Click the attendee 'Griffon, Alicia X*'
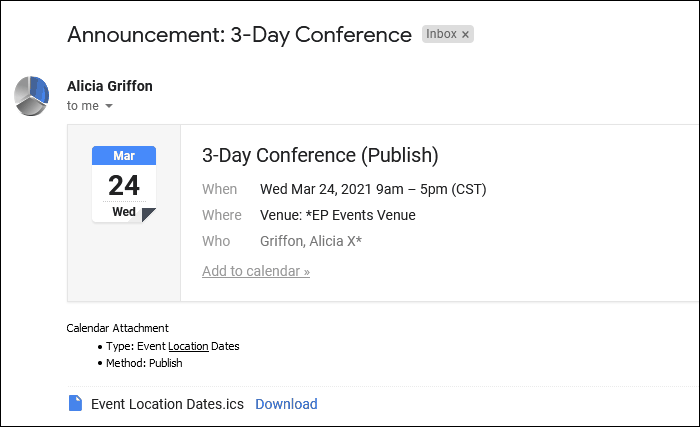Screen dimensions: 700x427 point(311,241)
